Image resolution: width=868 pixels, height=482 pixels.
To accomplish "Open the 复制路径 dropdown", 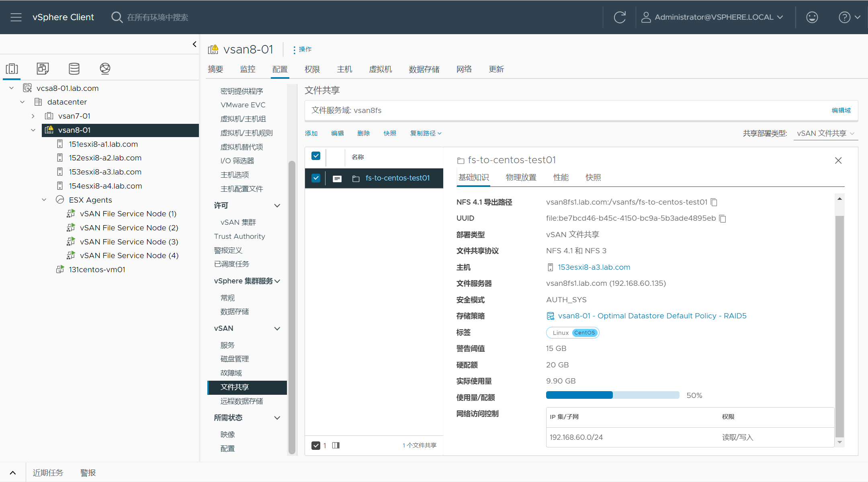I will click(x=426, y=133).
